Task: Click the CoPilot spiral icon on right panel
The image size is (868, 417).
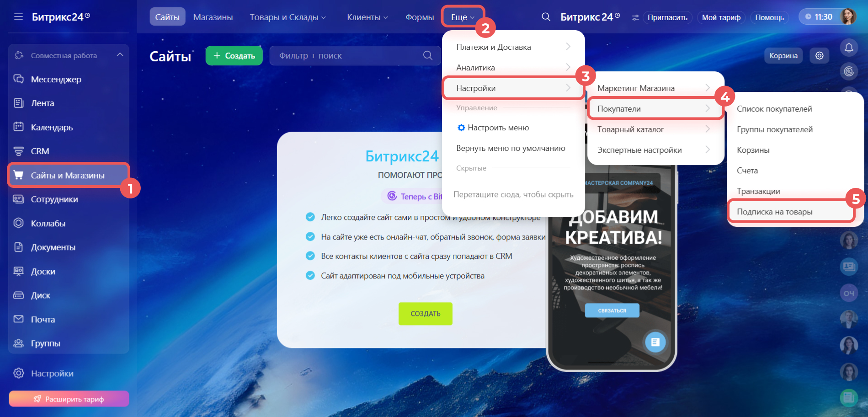Action: pyautogui.click(x=849, y=71)
